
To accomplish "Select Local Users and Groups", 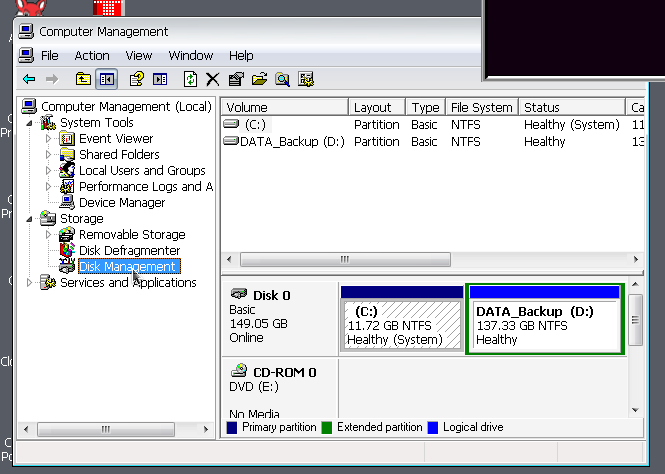I will coord(142,170).
